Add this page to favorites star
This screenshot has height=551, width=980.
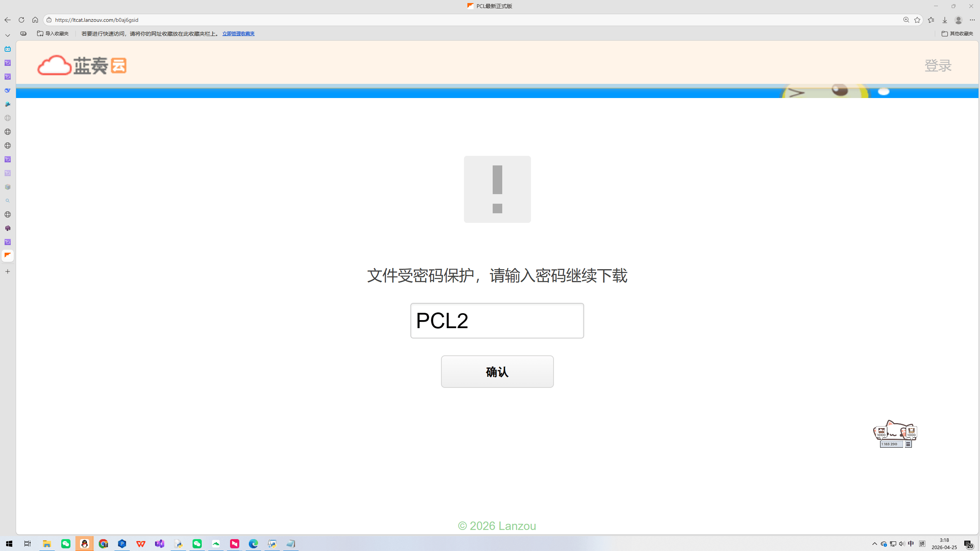tap(917, 20)
